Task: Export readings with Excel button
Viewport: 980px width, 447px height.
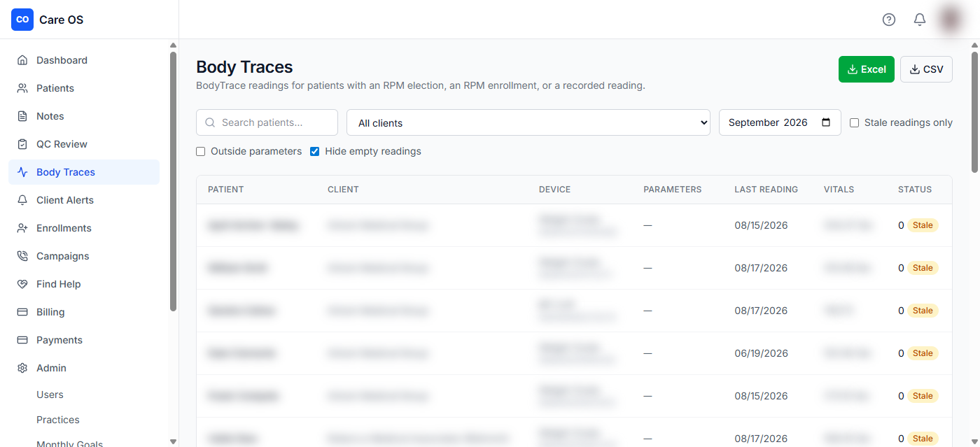Action: pyautogui.click(x=867, y=69)
